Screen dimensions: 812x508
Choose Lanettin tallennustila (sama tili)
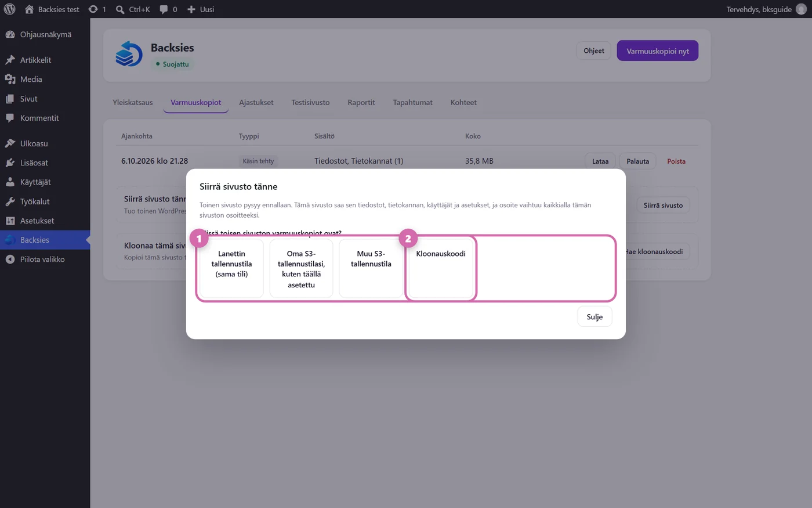(x=231, y=268)
